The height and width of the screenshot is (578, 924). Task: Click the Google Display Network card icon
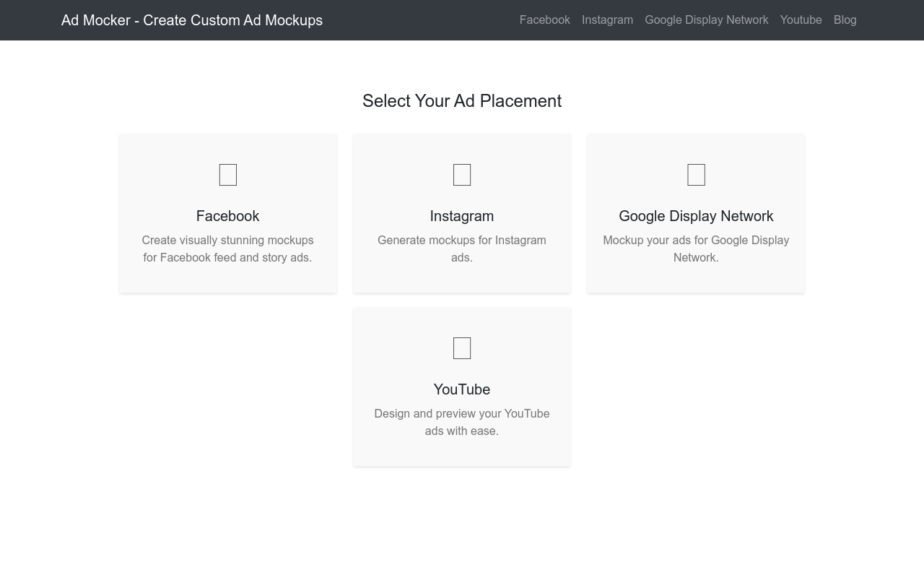pyautogui.click(x=696, y=175)
